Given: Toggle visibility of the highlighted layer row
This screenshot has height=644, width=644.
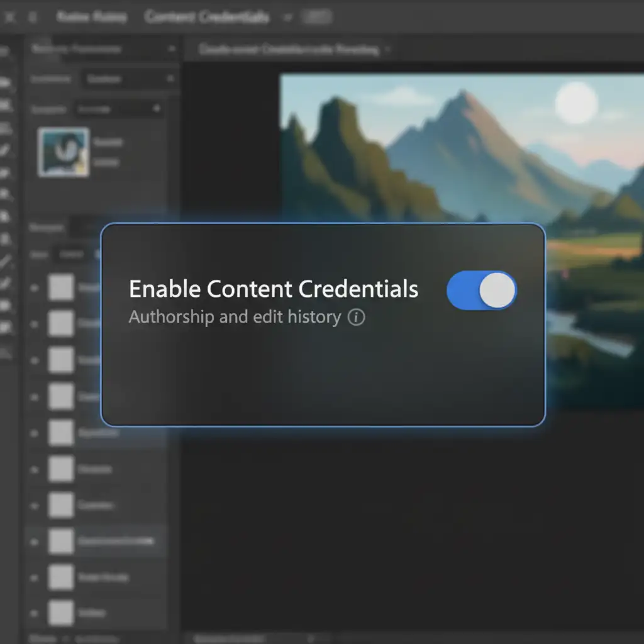Looking at the screenshot, I should pos(35,541).
